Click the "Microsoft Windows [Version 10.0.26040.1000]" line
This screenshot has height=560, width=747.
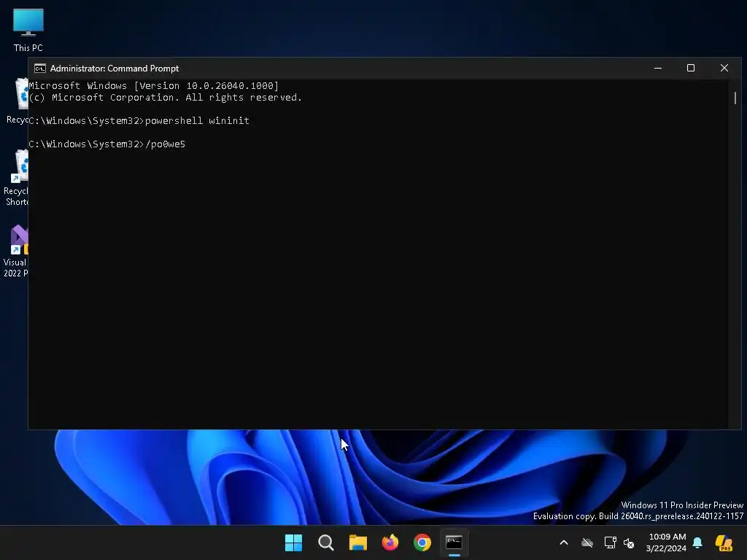(x=153, y=86)
